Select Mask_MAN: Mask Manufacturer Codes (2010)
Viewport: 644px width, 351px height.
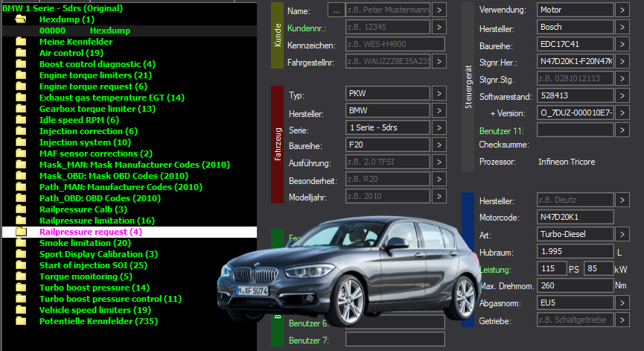click(135, 165)
